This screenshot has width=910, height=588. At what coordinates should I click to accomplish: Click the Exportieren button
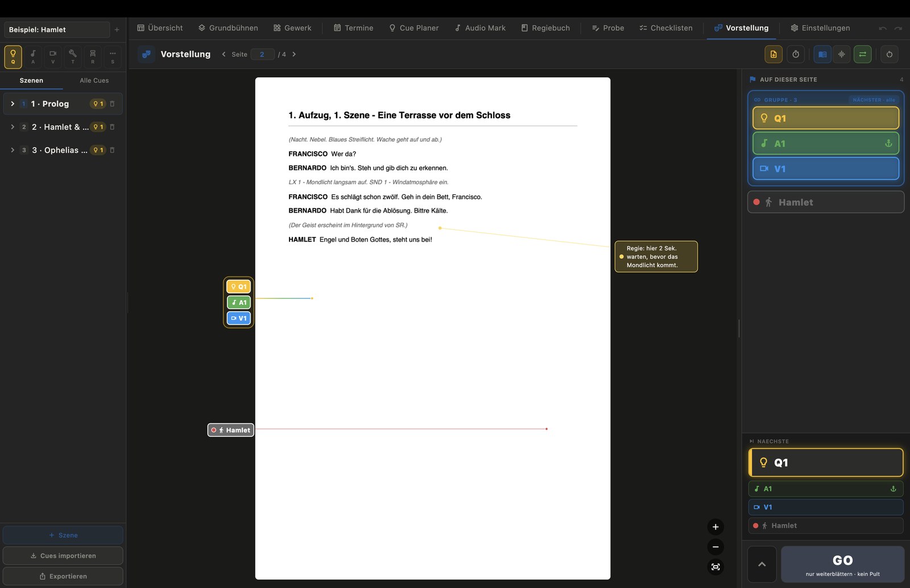(x=63, y=576)
